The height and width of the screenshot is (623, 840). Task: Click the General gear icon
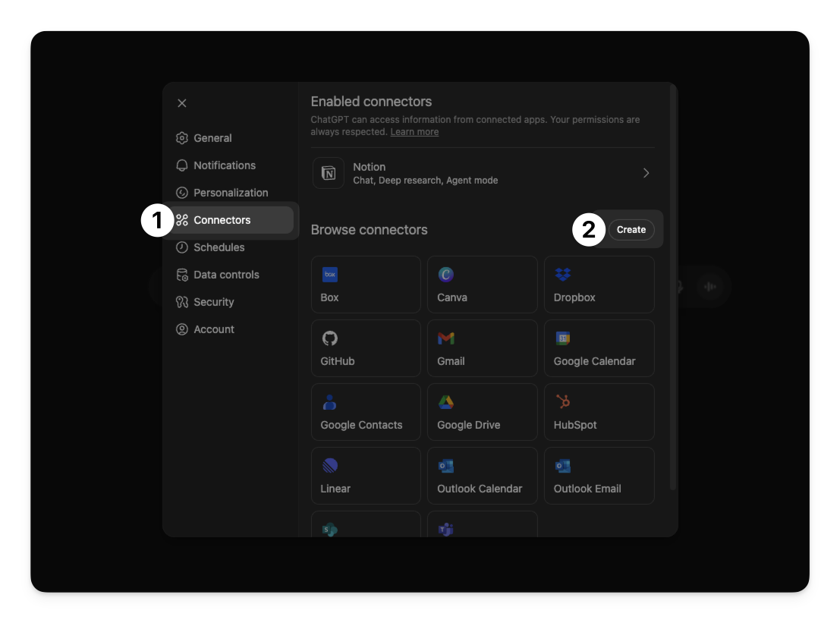tap(182, 137)
